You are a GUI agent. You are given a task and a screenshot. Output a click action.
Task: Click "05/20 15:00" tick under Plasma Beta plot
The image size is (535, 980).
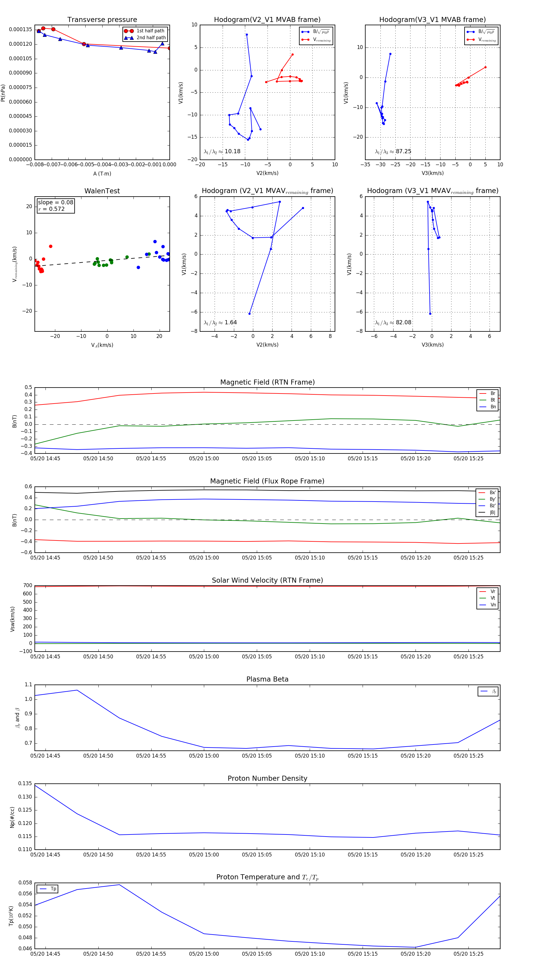tap(204, 756)
